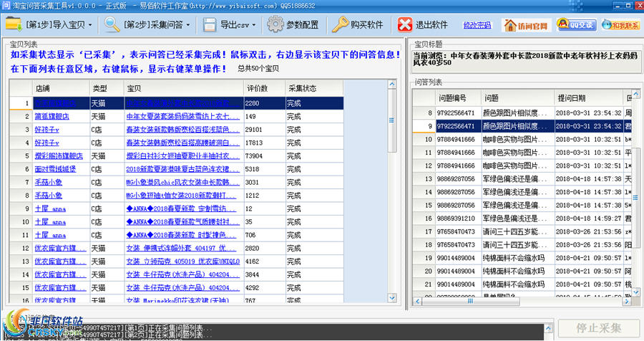Click the item list scrollbar up arrow

pos(392,84)
